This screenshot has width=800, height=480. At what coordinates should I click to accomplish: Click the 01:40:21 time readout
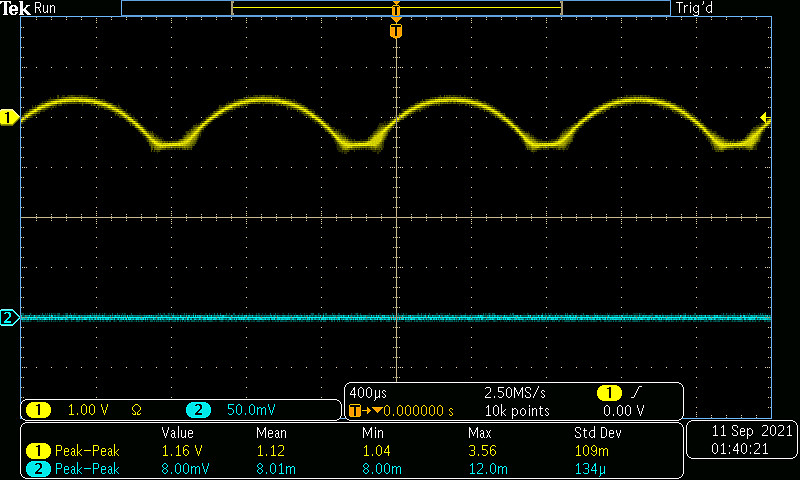[740, 449]
